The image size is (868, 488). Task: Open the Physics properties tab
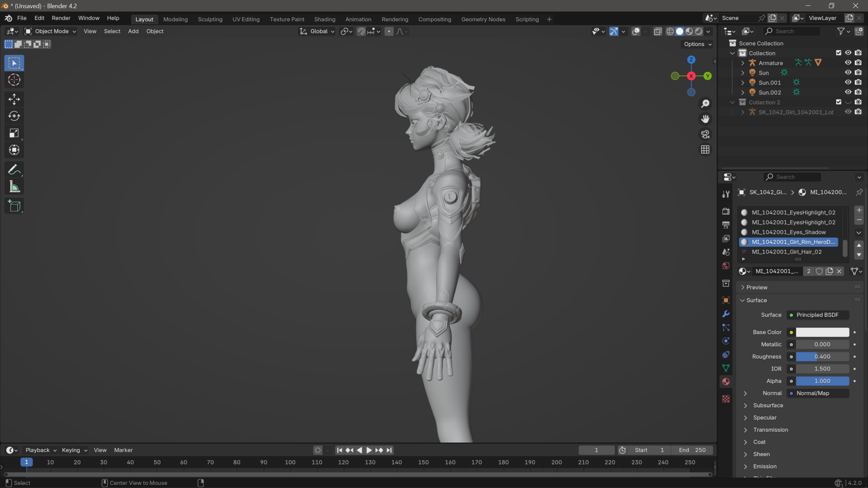(x=726, y=341)
